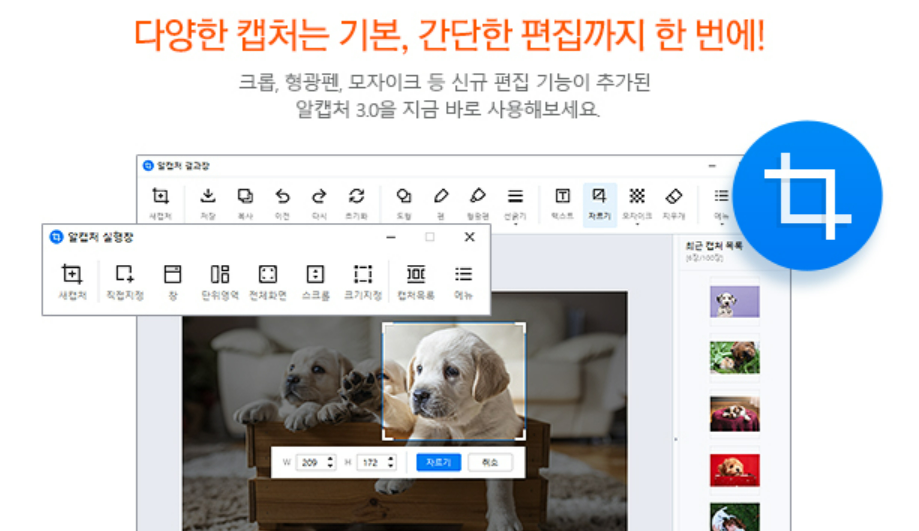Click the capture list panel collapse handle

point(675,439)
